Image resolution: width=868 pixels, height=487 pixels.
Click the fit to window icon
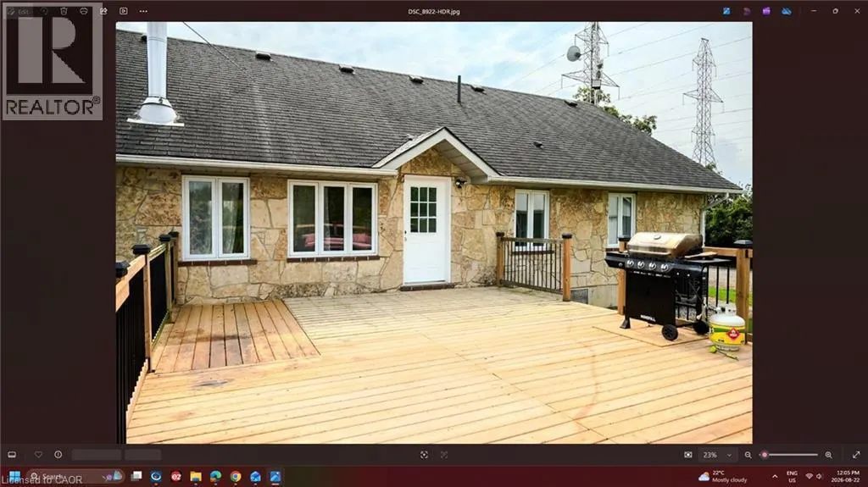688,455
